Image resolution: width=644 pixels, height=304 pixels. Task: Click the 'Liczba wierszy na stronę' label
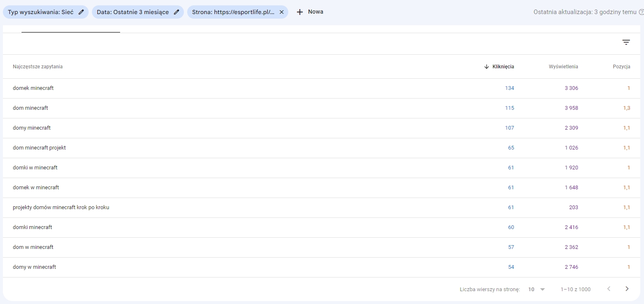coord(490,290)
